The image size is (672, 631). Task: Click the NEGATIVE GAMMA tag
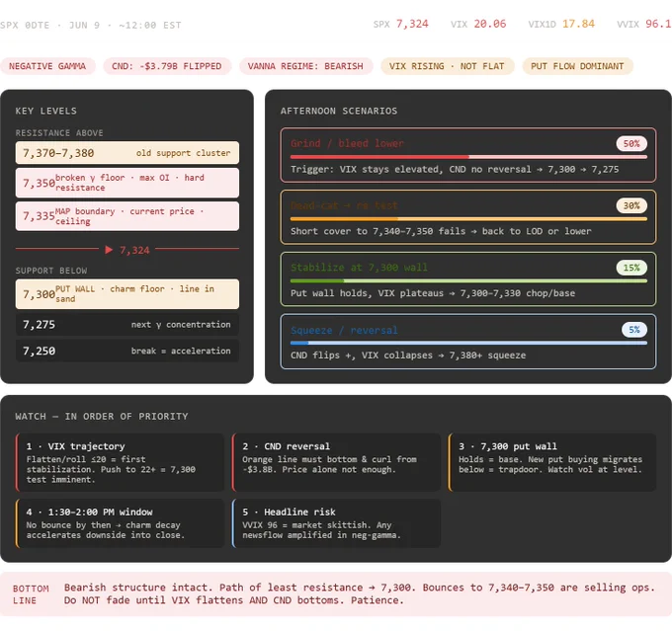(47, 66)
